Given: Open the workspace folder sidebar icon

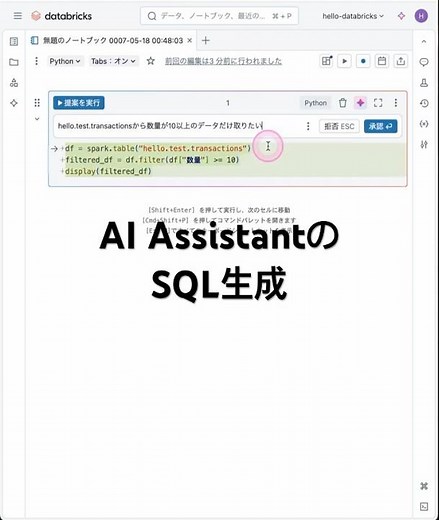Looking at the screenshot, I should pos(14,62).
